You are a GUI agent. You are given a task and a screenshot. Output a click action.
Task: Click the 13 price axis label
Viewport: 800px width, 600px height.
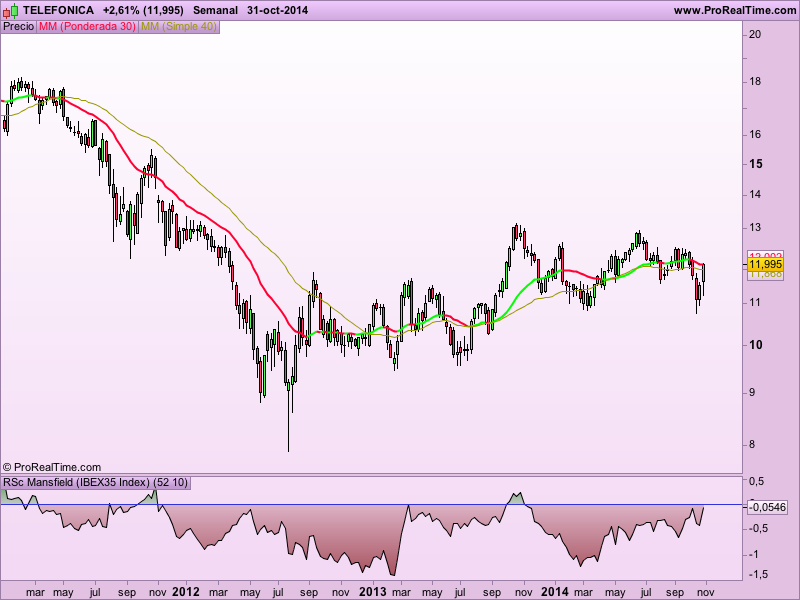point(755,228)
